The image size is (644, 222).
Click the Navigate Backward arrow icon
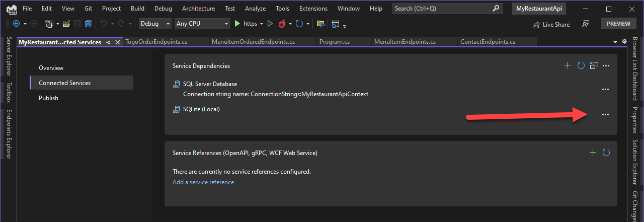pyautogui.click(x=16, y=24)
